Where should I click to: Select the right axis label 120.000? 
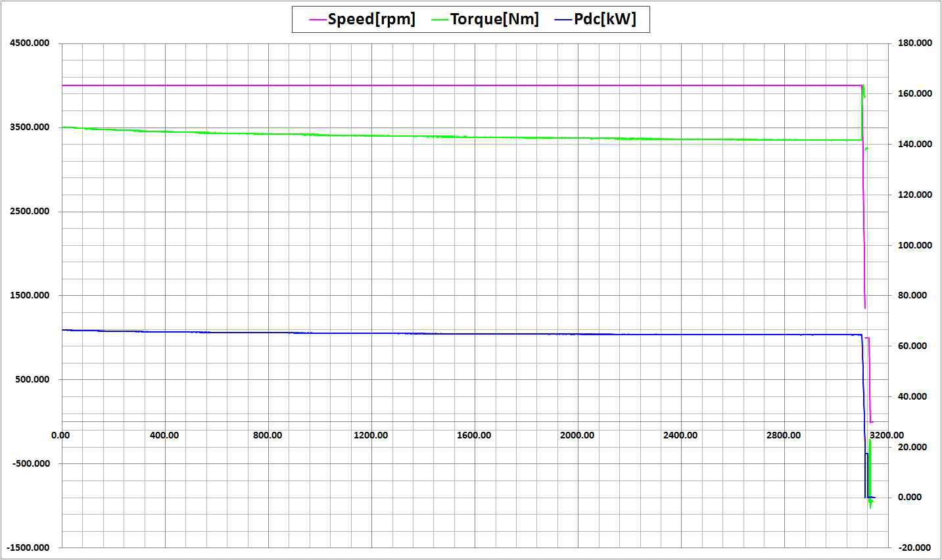click(x=915, y=195)
